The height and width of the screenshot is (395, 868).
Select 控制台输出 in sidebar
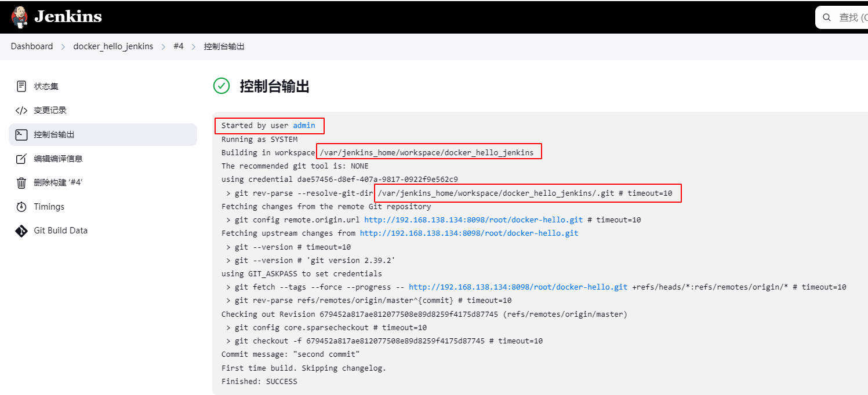point(103,134)
